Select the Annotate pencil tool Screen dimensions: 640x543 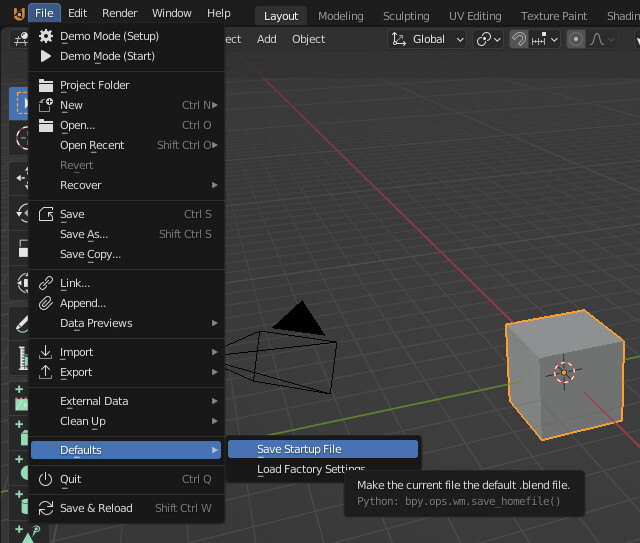pos(19,323)
